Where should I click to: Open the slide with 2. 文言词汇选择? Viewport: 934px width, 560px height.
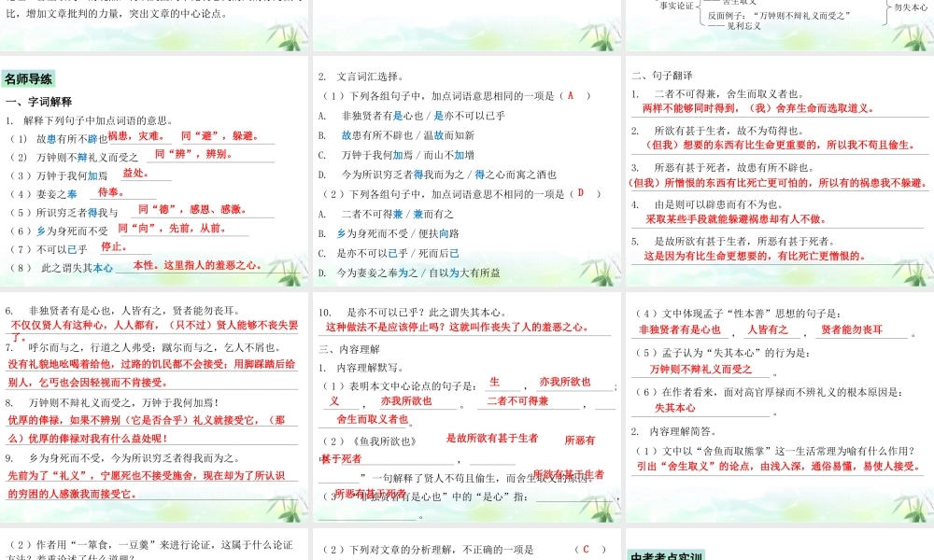tap(466, 172)
